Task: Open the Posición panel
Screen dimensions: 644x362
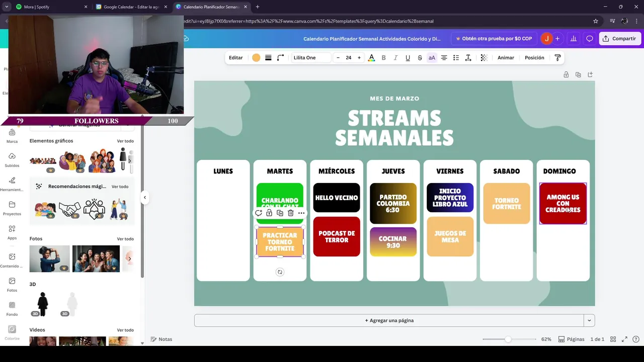Action: coord(534,58)
